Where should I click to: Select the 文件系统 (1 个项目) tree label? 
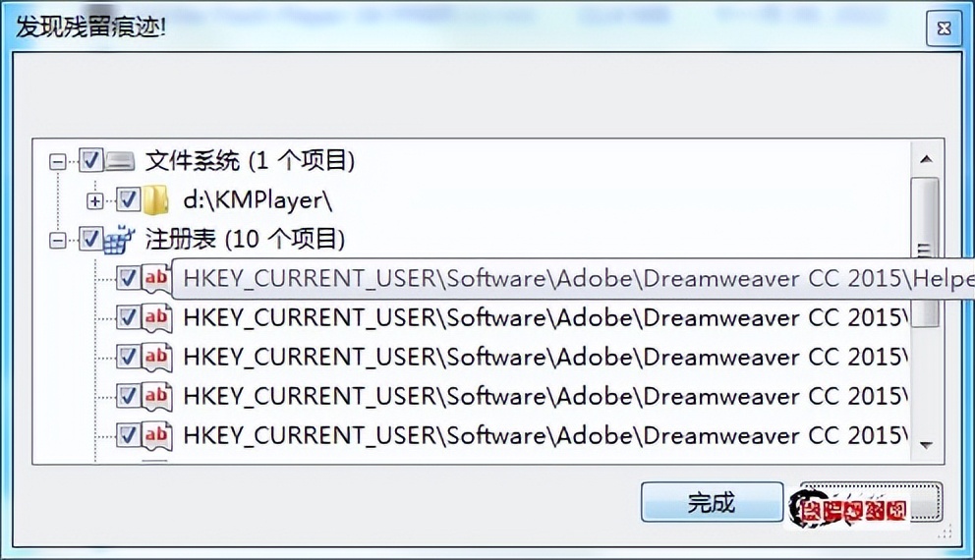pyautogui.click(x=250, y=161)
